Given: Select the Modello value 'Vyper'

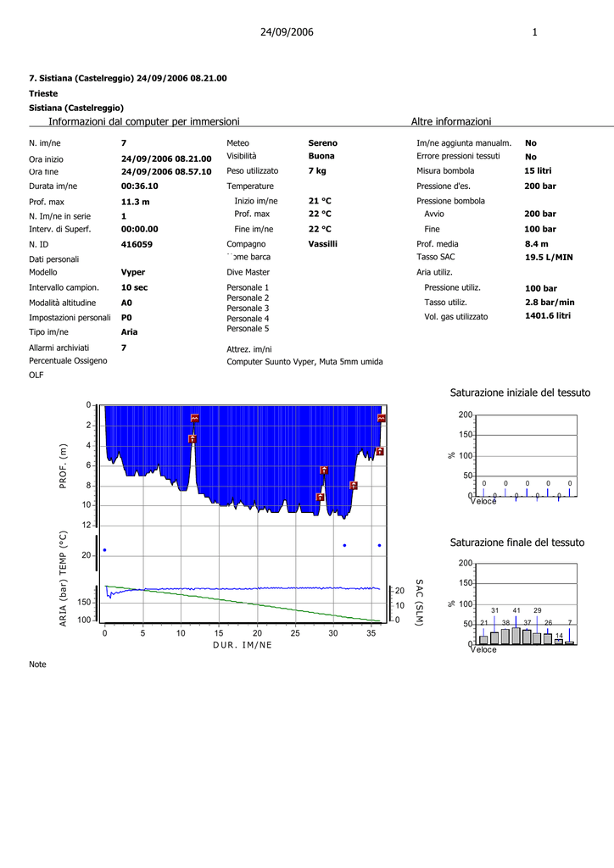Looking at the screenshot, I should point(133,272).
